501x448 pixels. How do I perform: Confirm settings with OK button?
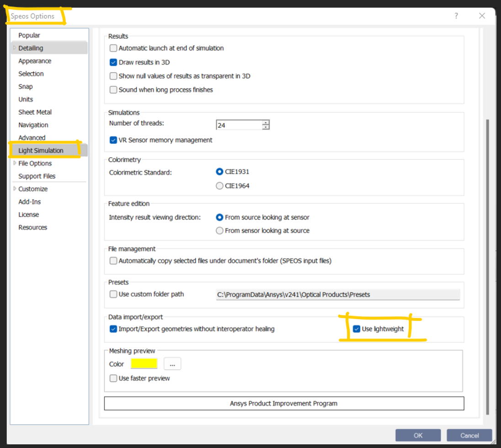coord(418,436)
